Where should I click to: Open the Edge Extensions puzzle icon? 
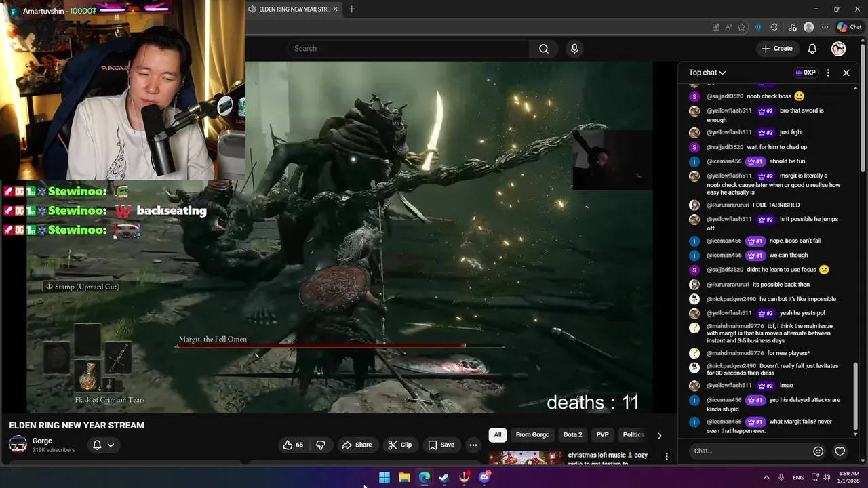774,27
